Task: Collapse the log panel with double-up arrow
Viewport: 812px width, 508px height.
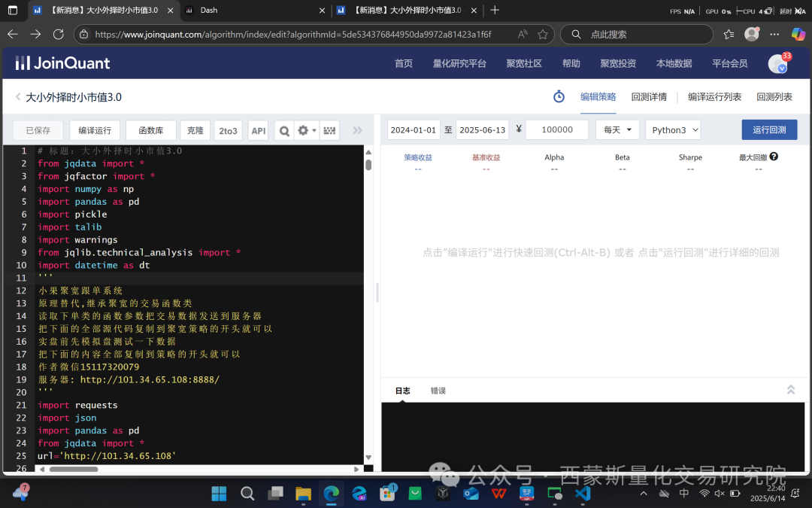Action: (x=791, y=390)
